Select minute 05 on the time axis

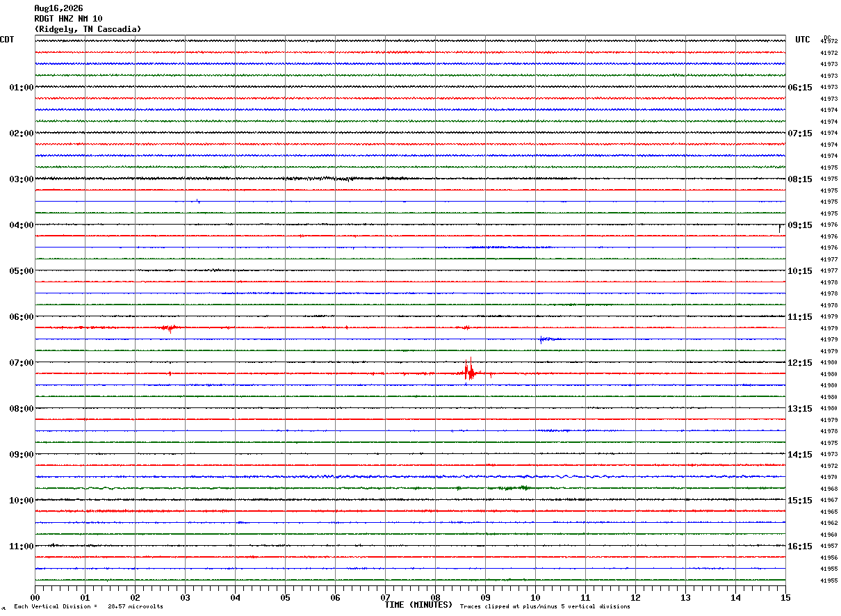[285, 597]
